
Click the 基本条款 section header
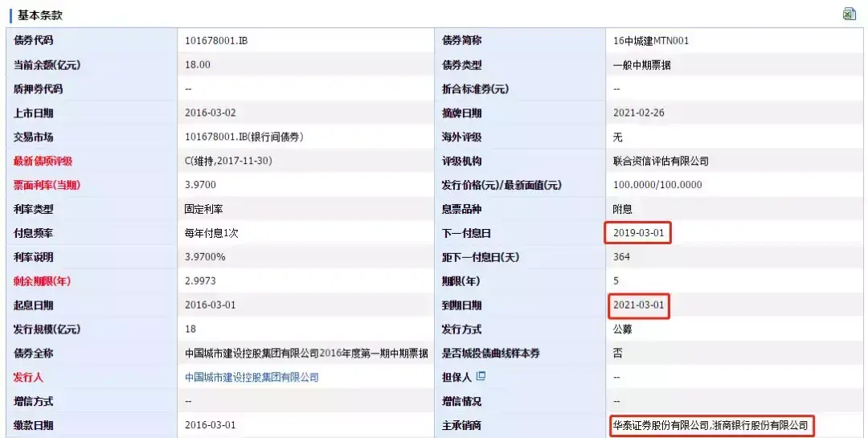click(40, 15)
